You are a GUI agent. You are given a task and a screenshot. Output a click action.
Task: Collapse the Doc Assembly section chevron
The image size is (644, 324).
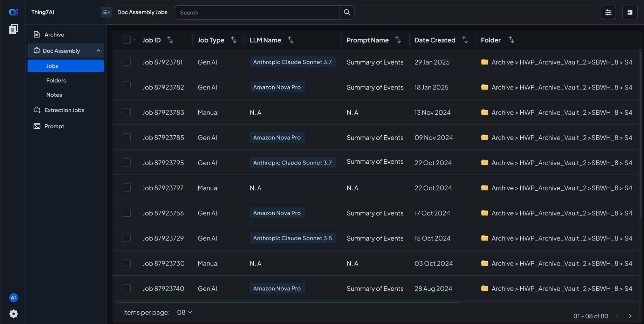pyautogui.click(x=98, y=50)
